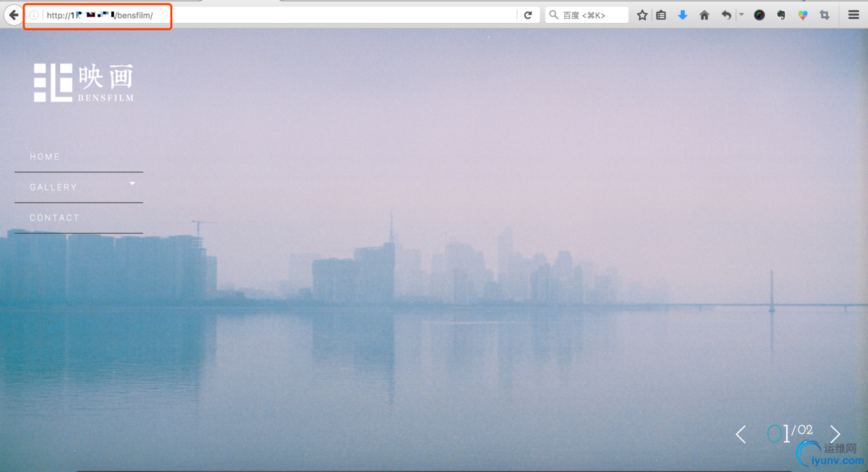Focus the URL address field
Screen dimensions: 868x472
pos(280,15)
